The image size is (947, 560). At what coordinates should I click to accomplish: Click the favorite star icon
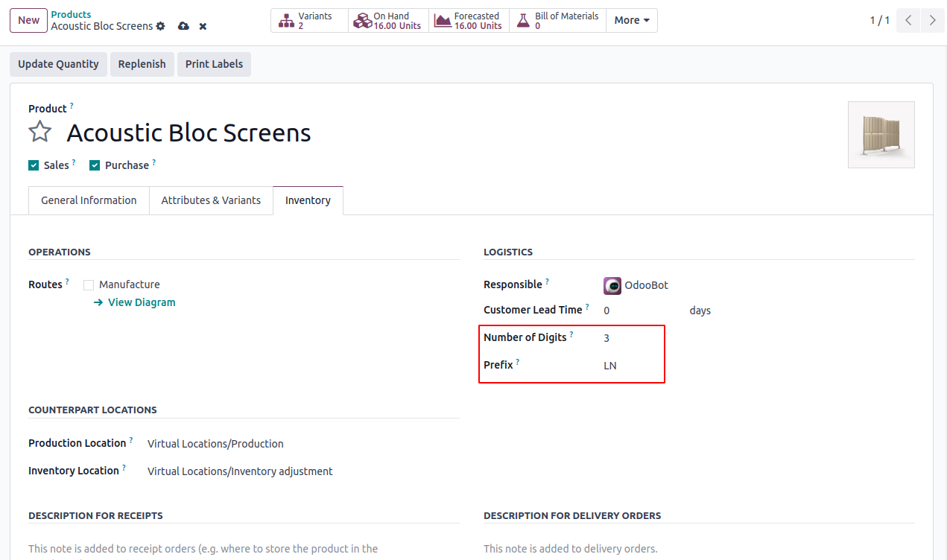[x=39, y=133]
